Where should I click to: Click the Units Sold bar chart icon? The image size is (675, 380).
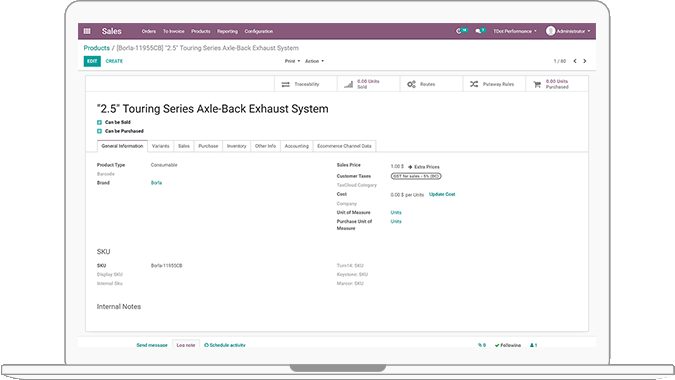click(x=348, y=84)
